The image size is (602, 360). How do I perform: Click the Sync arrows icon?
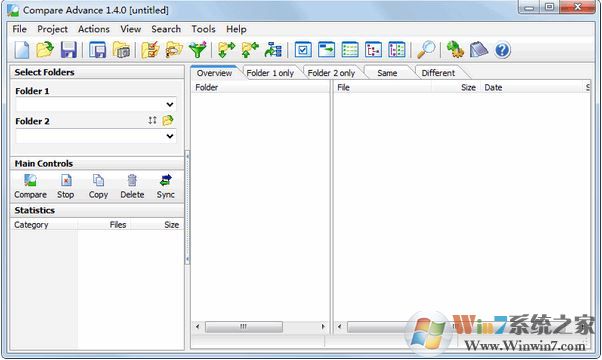point(165,187)
